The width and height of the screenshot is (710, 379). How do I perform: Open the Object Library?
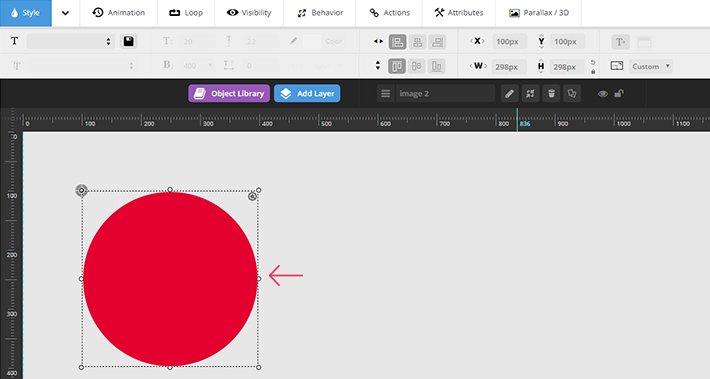tap(229, 94)
